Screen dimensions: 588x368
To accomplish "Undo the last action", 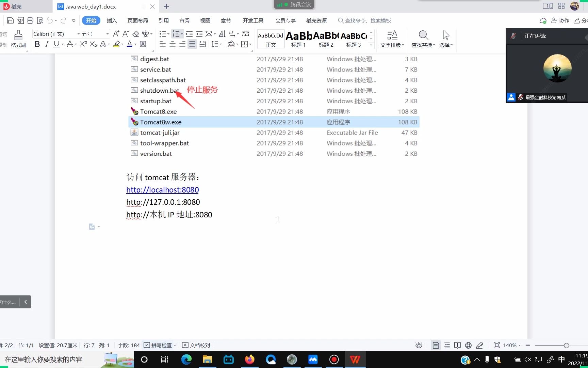I will tap(50, 20).
